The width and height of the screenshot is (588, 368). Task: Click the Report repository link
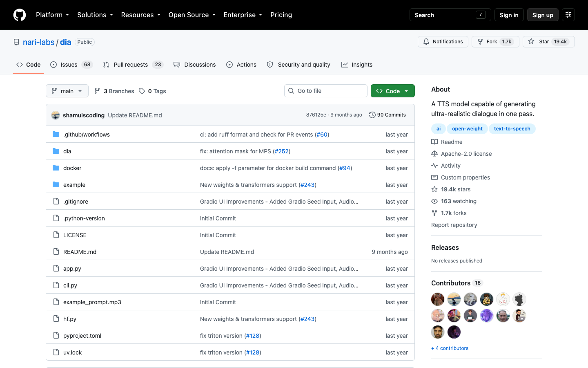(454, 225)
